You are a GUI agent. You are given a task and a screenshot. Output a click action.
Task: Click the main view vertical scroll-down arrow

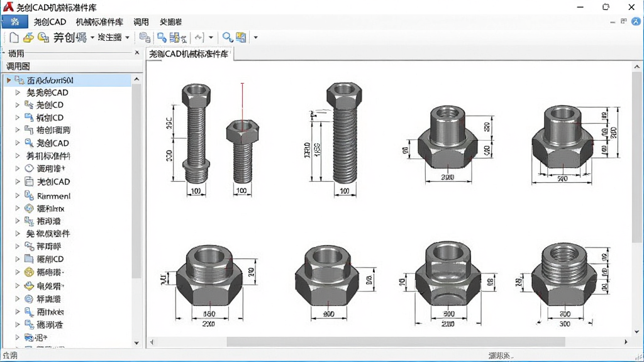(x=637, y=332)
